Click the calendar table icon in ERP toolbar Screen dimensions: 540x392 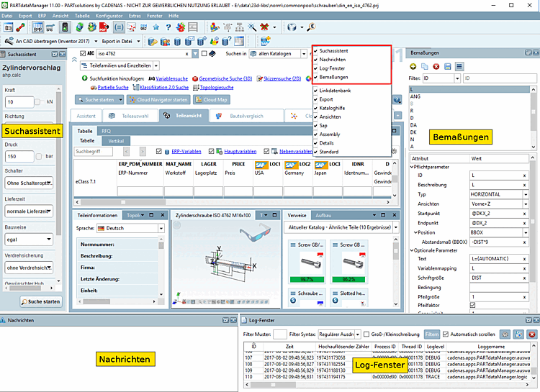239,42
